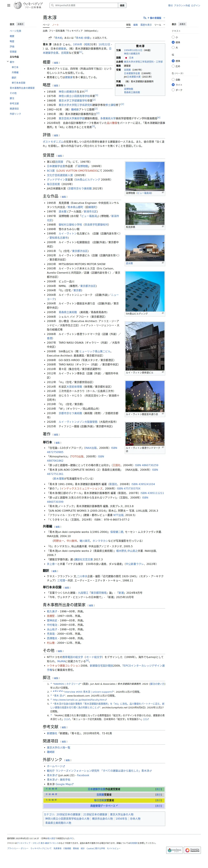Click the 寄付 donate link
The height and width of the screenshot is (868, 208).
pyautogui.click(x=170, y=5)
